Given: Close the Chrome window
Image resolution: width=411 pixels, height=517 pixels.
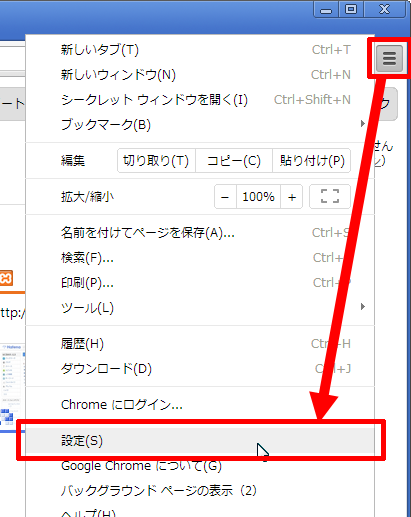Looking at the screenshot, I should click(385, 9).
